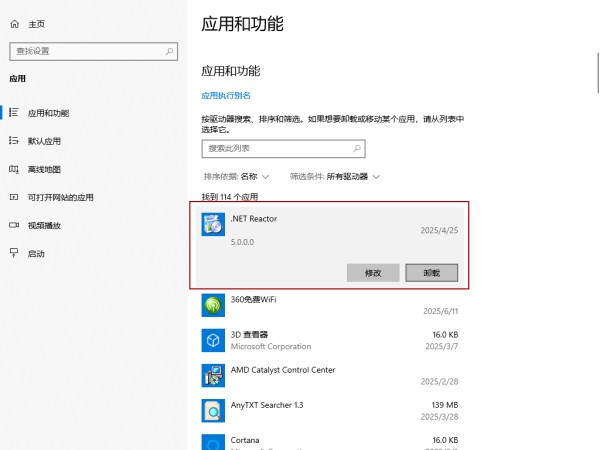This screenshot has height=450, width=600.
Task: Click the 卸载 button for .NET Reactor
Action: (x=432, y=273)
